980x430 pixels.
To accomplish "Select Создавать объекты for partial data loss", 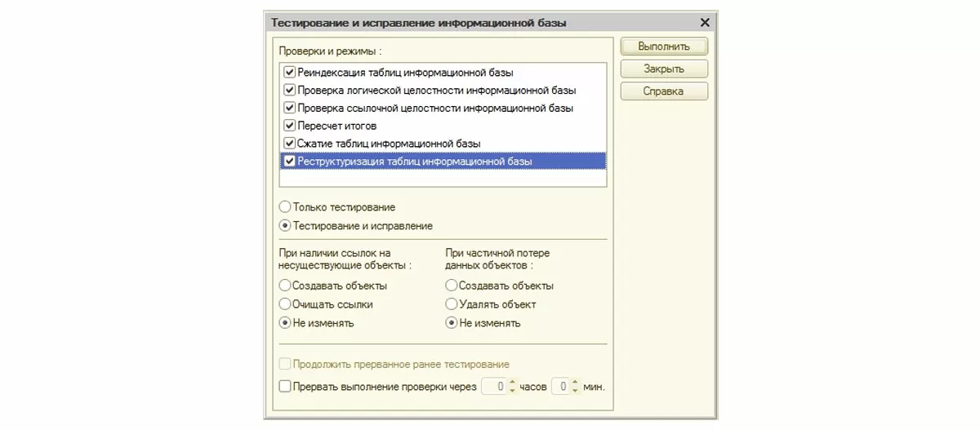I will coord(452,286).
